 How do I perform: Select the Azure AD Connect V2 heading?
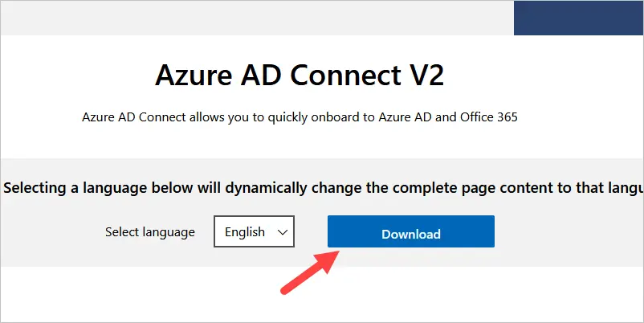300,75
